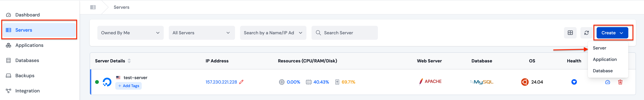Viewport: 644px width, 100px height.
Task: Click the grid view layout icon
Action: click(570, 33)
